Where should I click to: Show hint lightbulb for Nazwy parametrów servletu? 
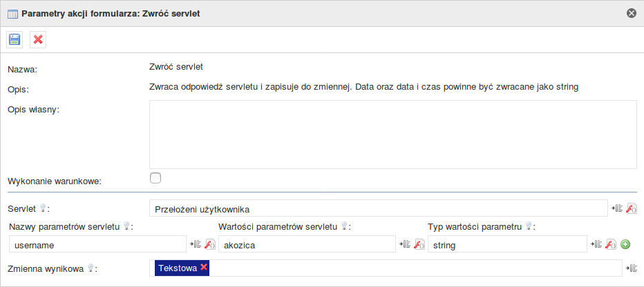coord(127,226)
